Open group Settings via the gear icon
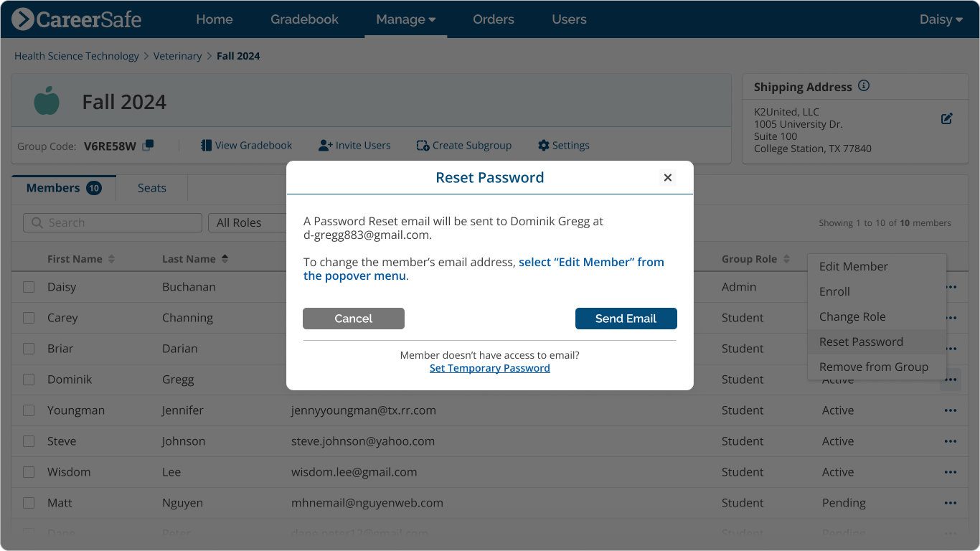Screen dimensions: 980x551 click(x=543, y=145)
